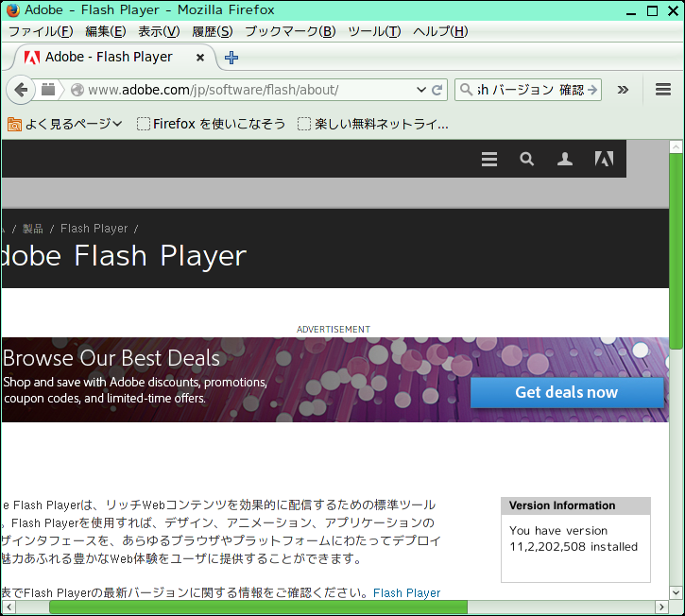This screenshot has width=685, height=616.
Task: Click the Get deals now button
Action: pyautogui.click(x=567, y=392)
